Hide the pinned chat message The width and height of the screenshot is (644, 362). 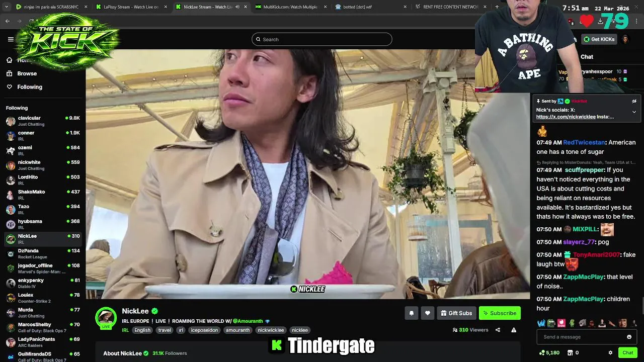coord(634,101)
